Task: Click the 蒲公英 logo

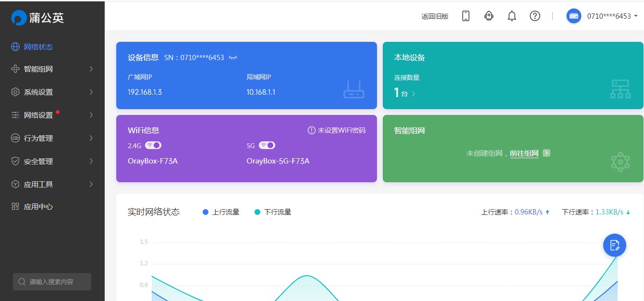Action: coord(37,18)
